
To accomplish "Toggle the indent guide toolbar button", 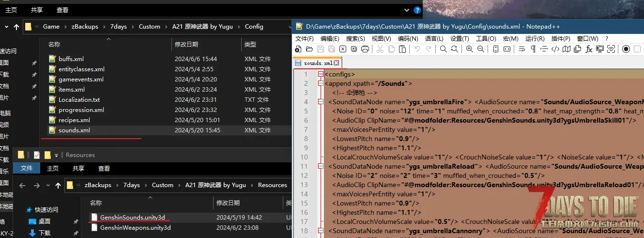I will [x=544, y=49].
